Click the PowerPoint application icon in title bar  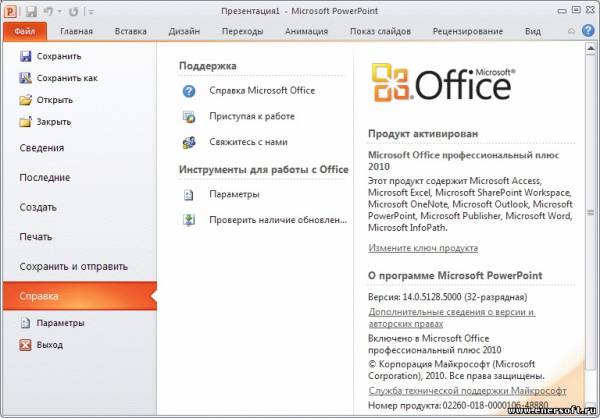10,11
